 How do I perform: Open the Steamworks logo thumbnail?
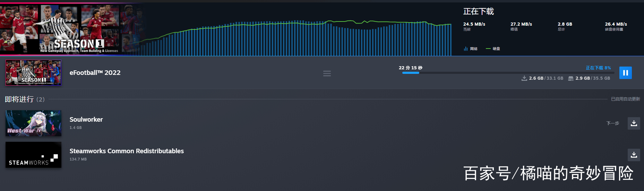coord(33,155)
